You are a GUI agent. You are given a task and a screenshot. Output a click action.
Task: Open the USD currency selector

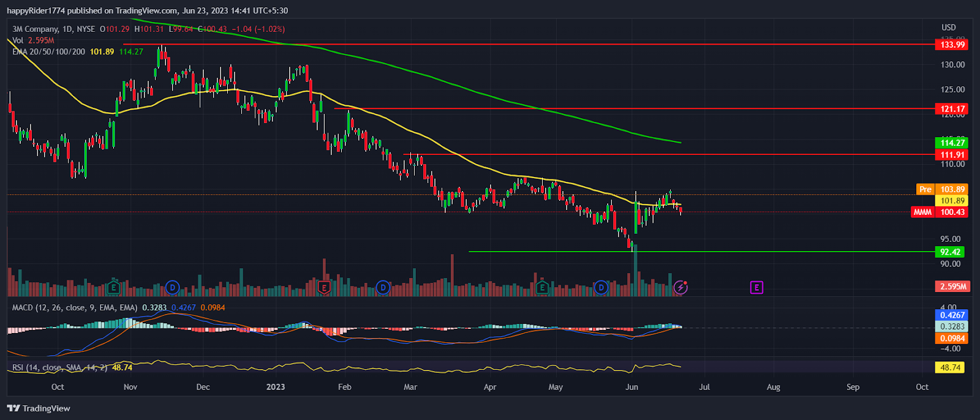tap(948, 28)
